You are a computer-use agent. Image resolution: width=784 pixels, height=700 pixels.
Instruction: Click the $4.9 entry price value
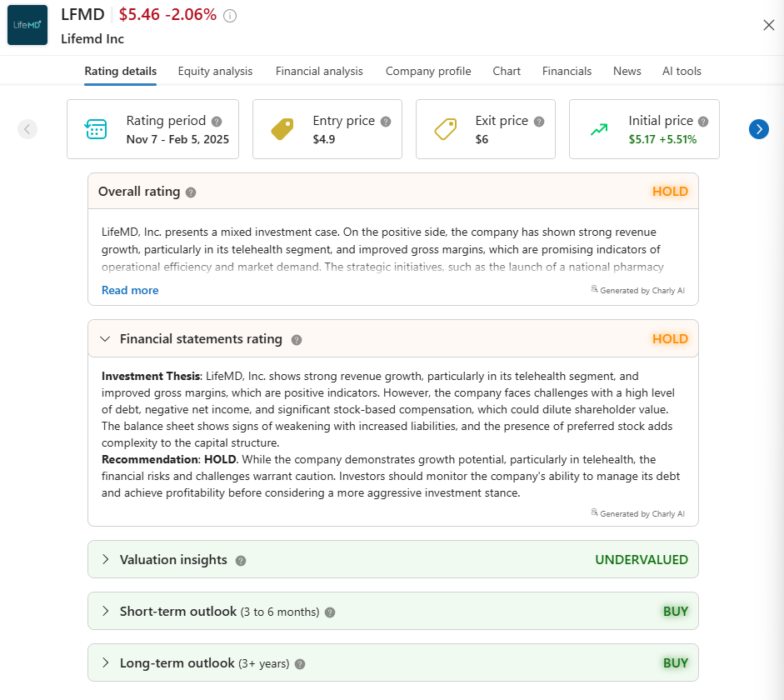click(324, 139)
